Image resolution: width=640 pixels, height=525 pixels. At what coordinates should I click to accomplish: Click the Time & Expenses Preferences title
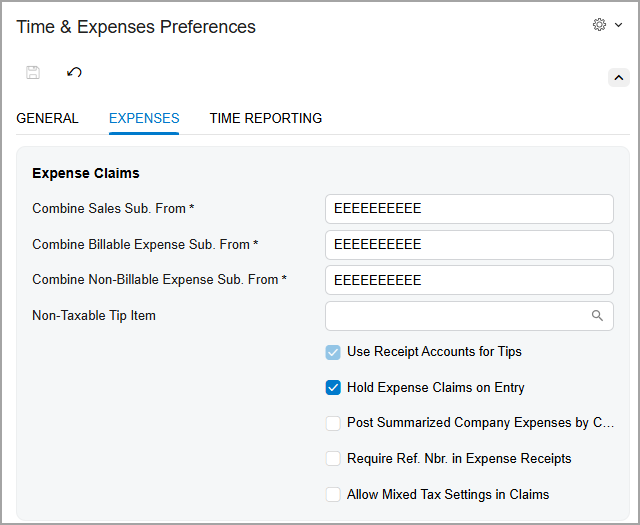click(136, 27)
